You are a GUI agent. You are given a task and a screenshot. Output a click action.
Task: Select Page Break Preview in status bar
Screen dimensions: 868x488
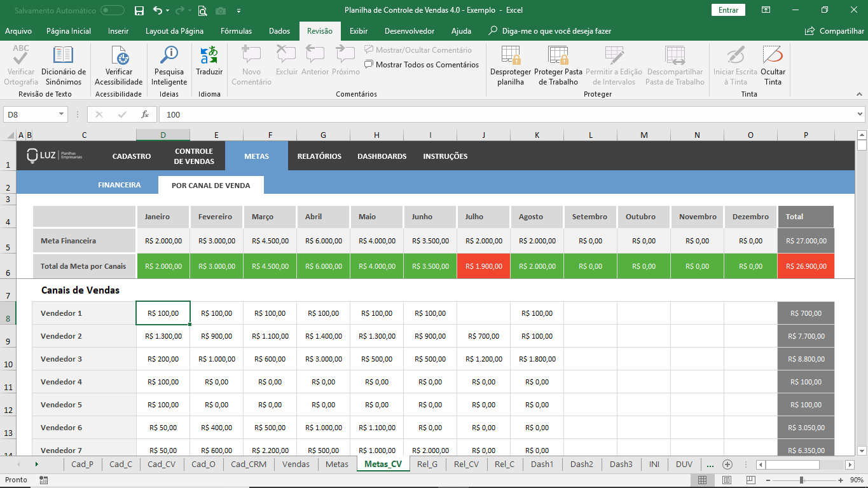pyautogui.click(x=751, y=480)
